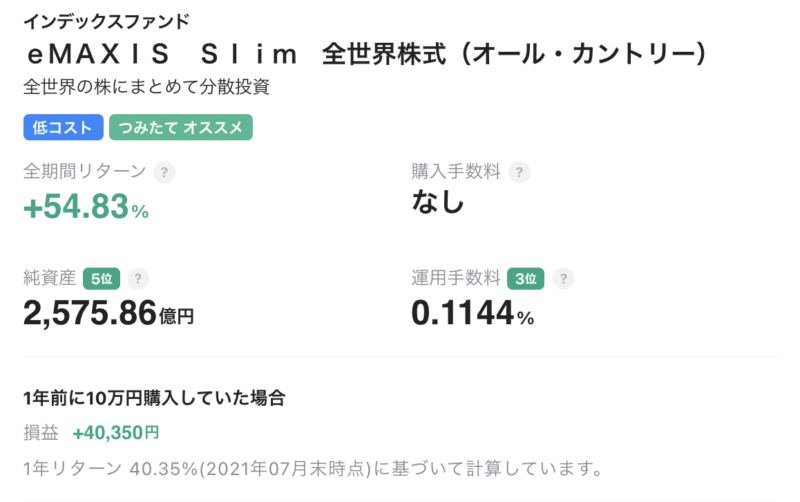Select the green つみたて オススメ tag
The height and width of the screenshot is (502, 800).
pyautogui.click(x=181, y=127)
